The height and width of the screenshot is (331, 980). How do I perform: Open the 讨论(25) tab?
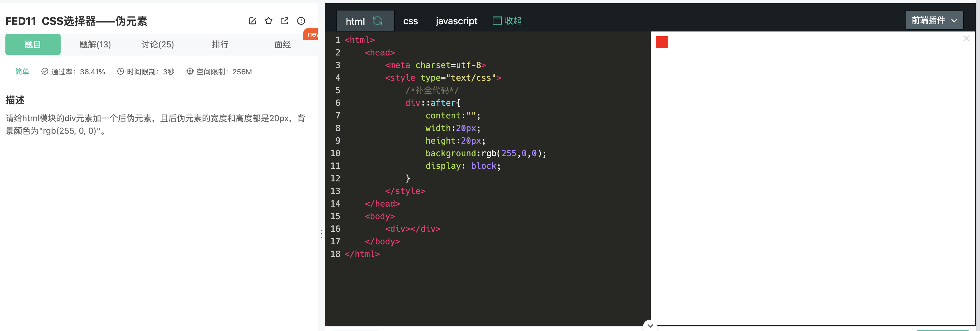coord(158,44)
